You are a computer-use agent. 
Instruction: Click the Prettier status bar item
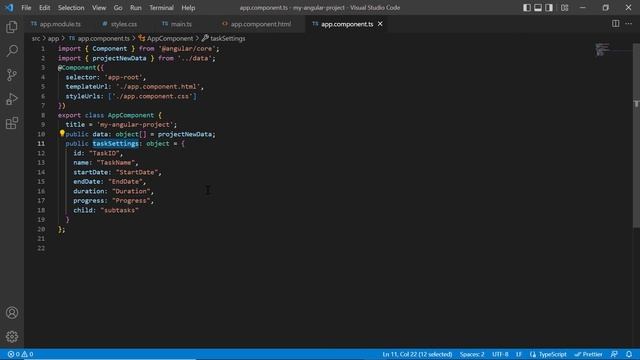click(x=588, y=354)
